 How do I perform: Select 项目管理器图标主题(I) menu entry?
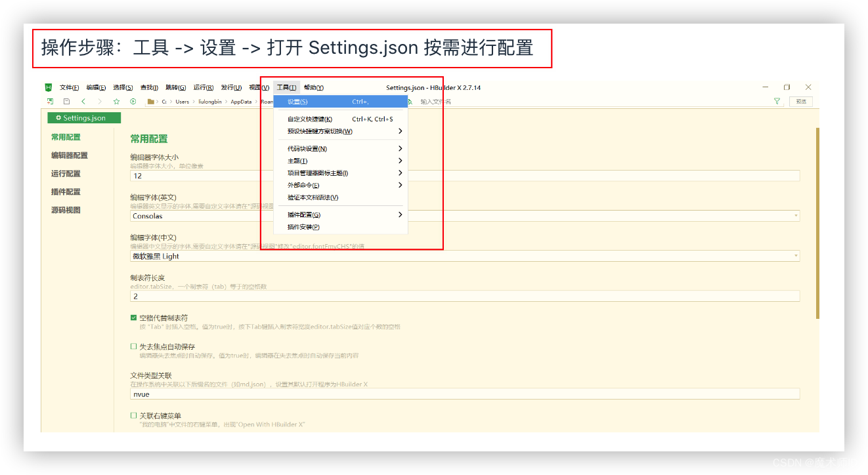(341, 173)
